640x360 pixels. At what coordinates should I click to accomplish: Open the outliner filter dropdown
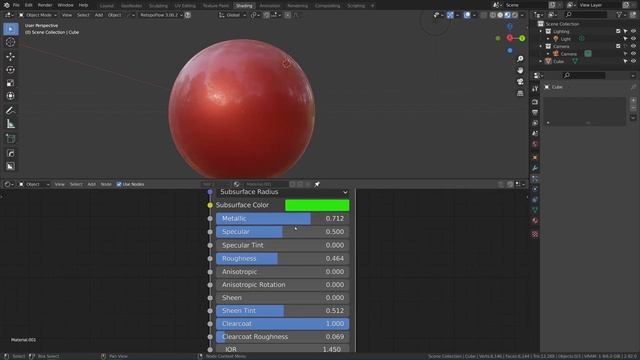621,15
